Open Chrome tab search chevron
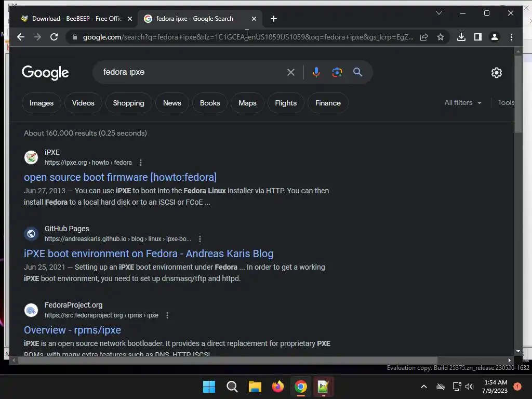The image size is (532, 399). [x=438, y=13]
